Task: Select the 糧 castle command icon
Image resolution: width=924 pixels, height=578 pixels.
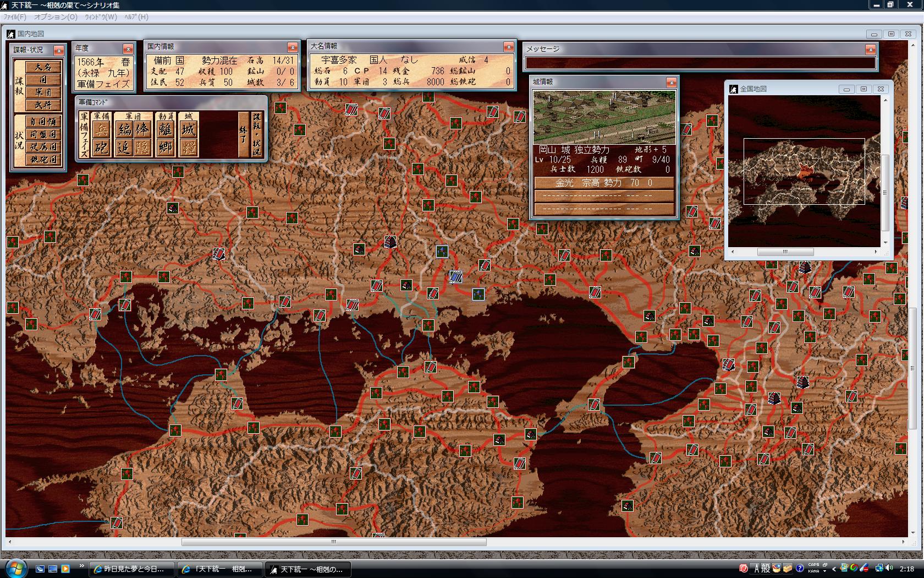Action: click(x=189, y=148)
